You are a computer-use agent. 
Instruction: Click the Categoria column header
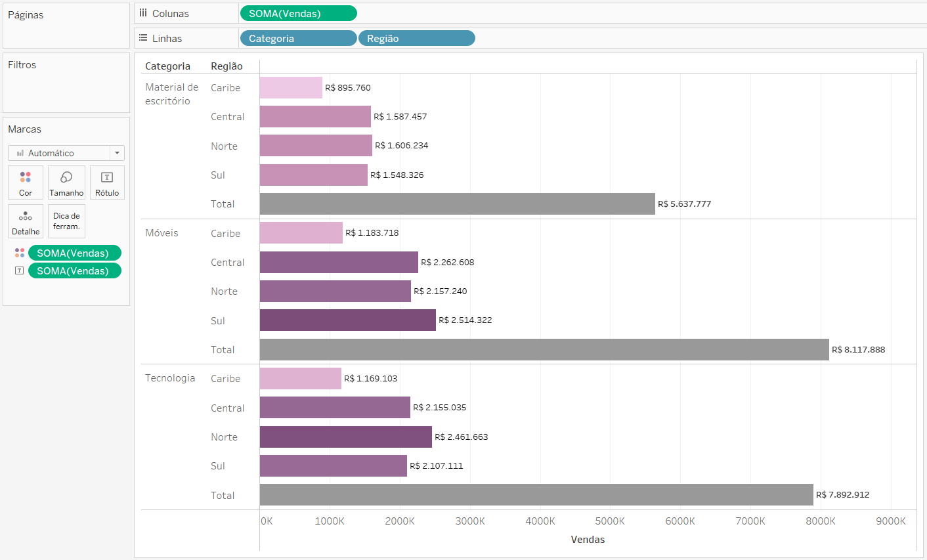(x=167, y=66)
